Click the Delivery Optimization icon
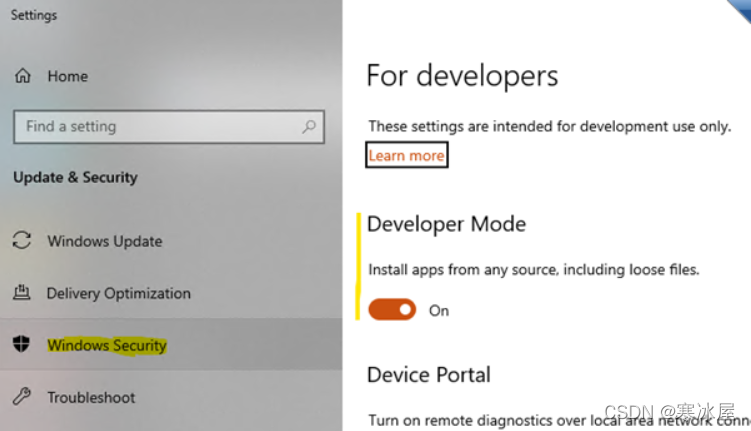The width and height of the screenshot is (751, 431). (x=22, y=292)
